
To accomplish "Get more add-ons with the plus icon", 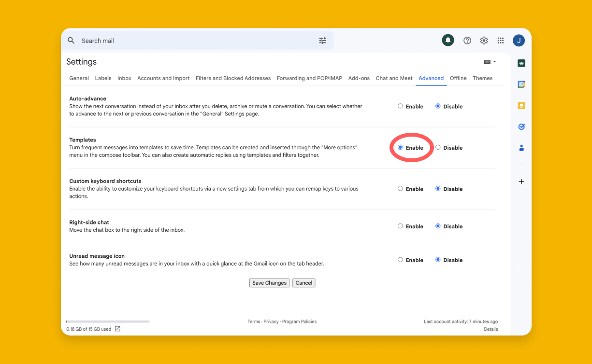I will pyautogui.click(x=521, y=182).
